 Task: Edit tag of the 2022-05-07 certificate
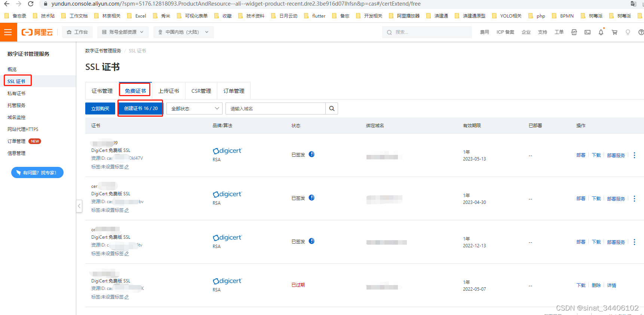[127, 297]
